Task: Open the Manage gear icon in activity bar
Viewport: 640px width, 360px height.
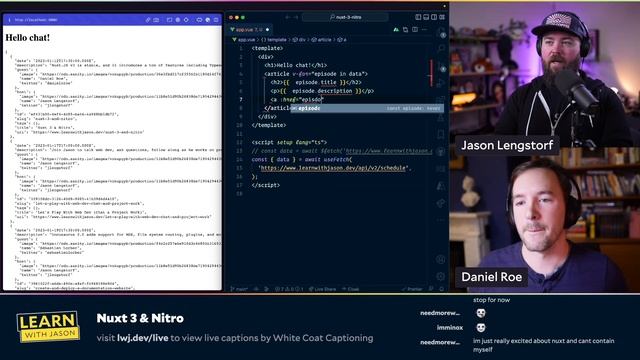Action: click(x=441, y=276)
